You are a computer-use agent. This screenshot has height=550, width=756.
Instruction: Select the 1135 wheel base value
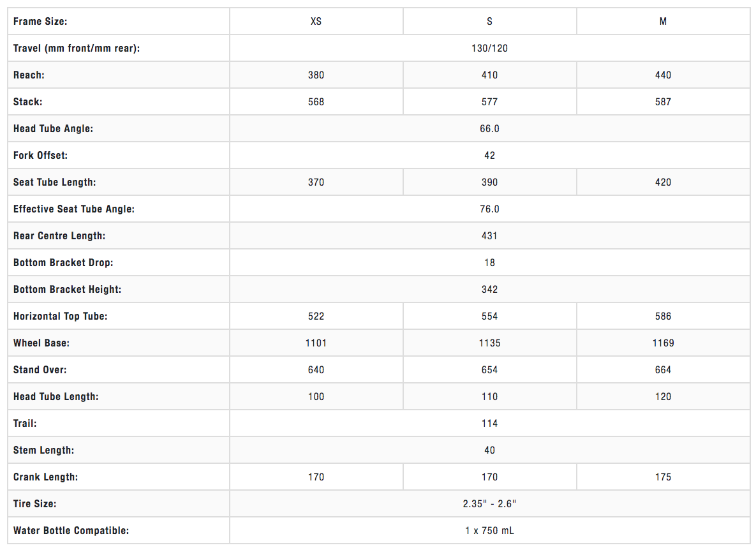[489, 343]
